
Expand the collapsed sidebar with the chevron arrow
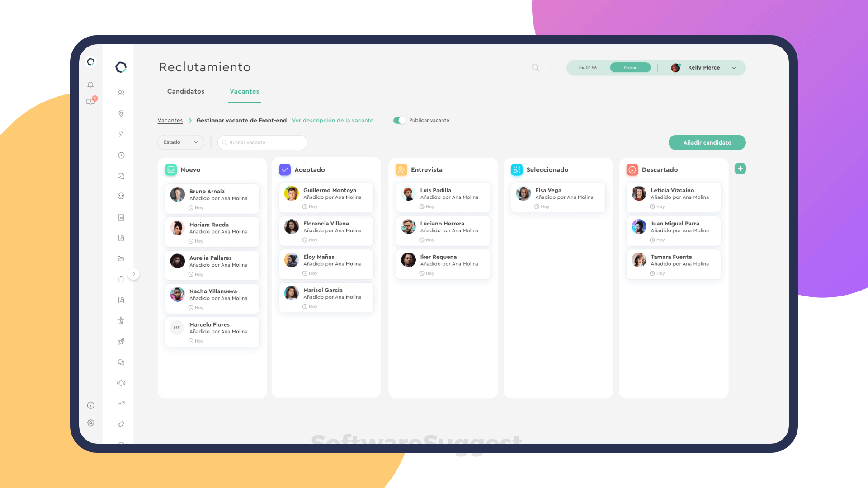134,274
